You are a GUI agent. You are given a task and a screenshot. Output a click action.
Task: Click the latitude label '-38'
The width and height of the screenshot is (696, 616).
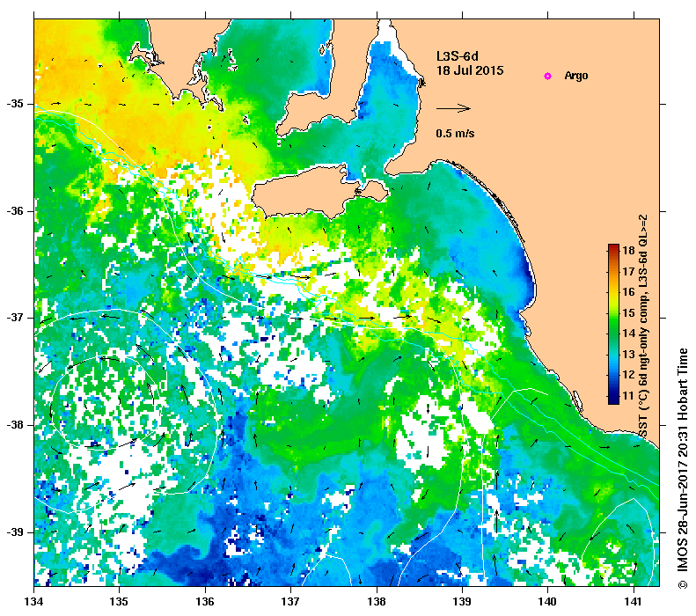click(14, 425)
